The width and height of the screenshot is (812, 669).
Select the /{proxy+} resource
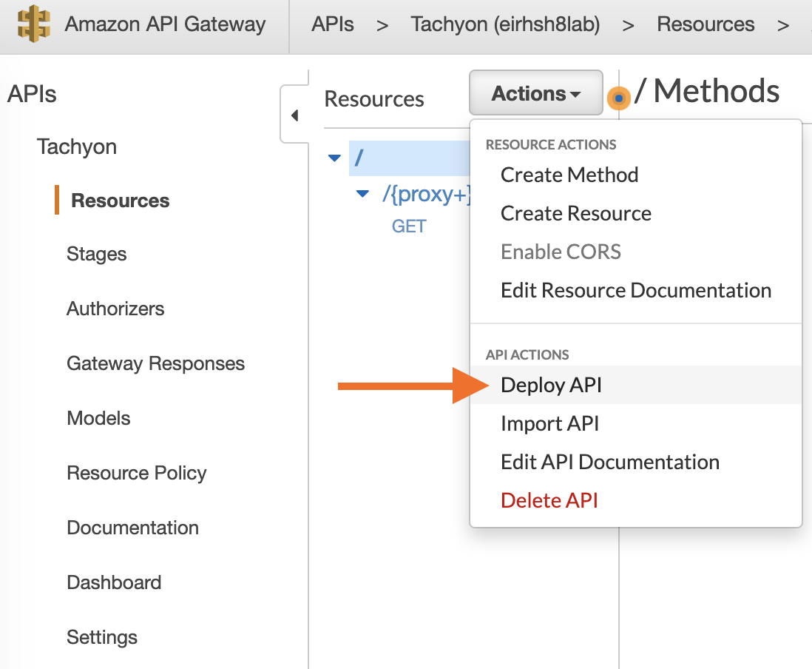tap(426, 195)
